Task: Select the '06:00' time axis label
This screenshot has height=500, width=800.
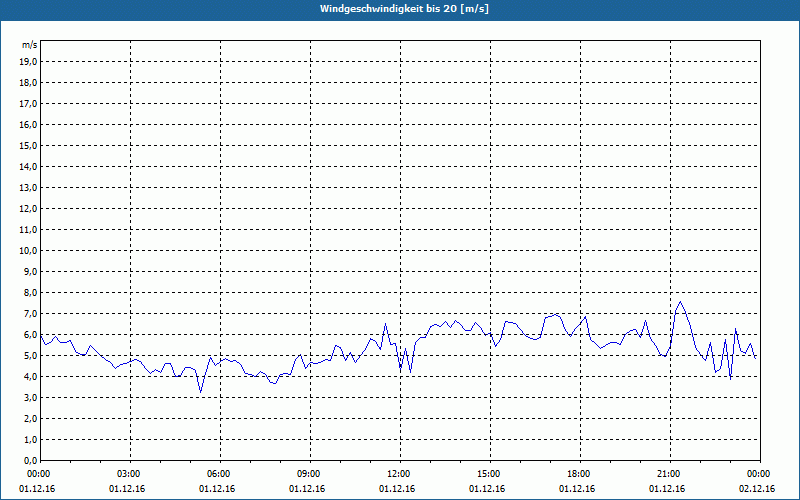Action: click(x=220, y=474)
